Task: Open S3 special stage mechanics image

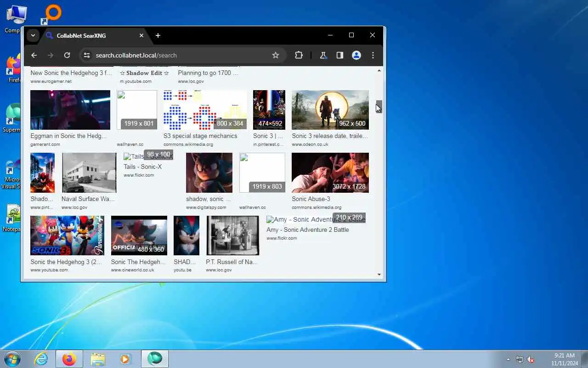Action: click(x=205, y=110)
